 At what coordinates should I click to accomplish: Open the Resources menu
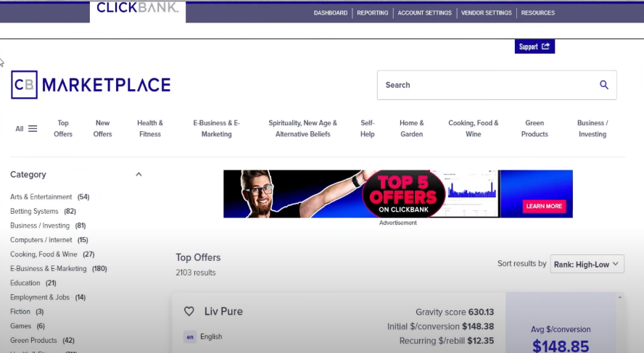point(537,13)
